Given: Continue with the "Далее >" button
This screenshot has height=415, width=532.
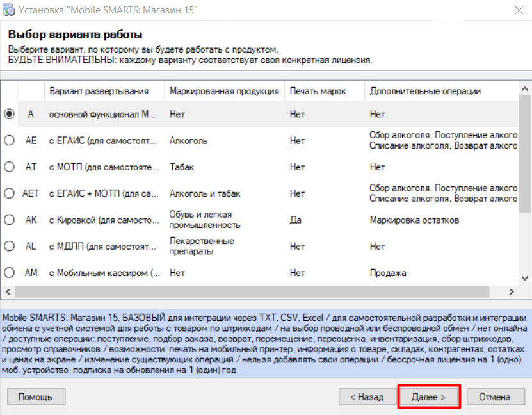Looking at the screenshot, I should coord(428,396).
